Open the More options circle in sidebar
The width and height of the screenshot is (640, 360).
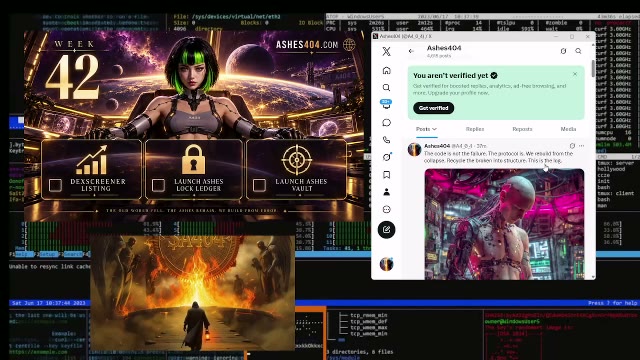point(386,209)
